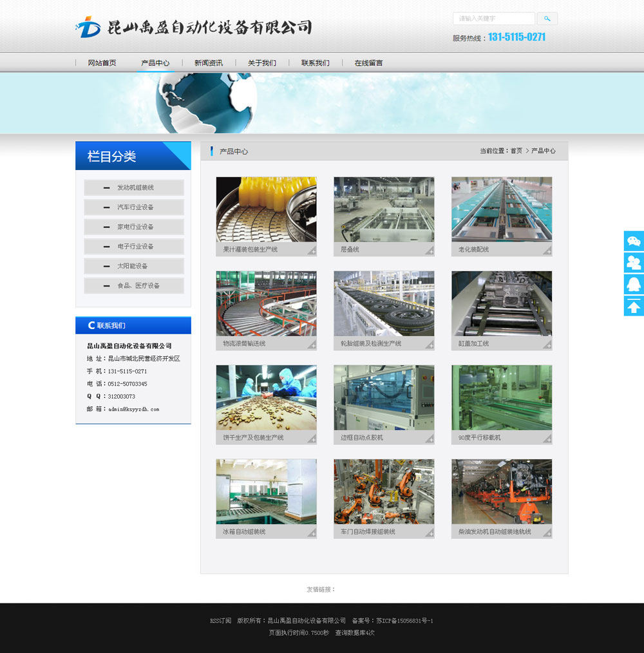This screenshot has width=644, height=653.
Task: Click the QQ penguin icon
Action: pos(634,284)
